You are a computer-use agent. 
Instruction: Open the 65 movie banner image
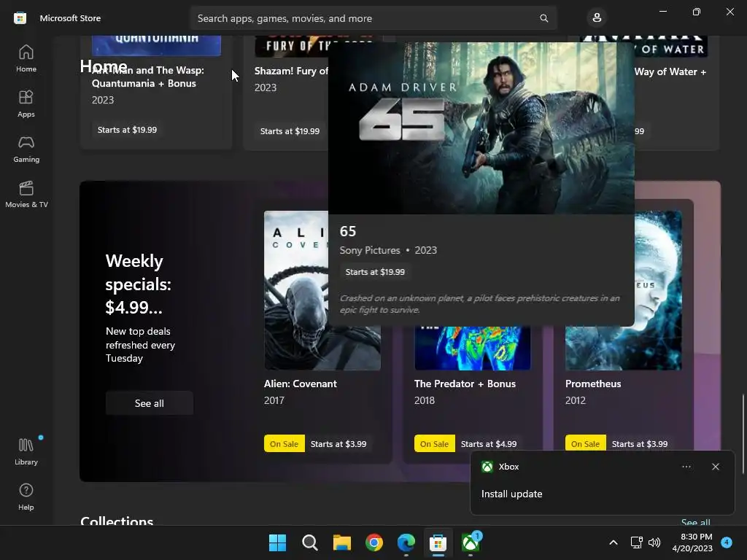click(x=481, y=128)
